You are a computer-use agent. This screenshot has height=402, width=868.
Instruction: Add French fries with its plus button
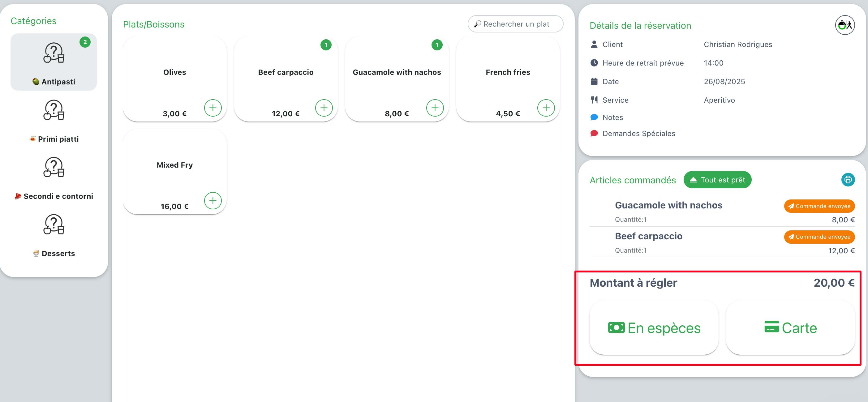[546, 108]
